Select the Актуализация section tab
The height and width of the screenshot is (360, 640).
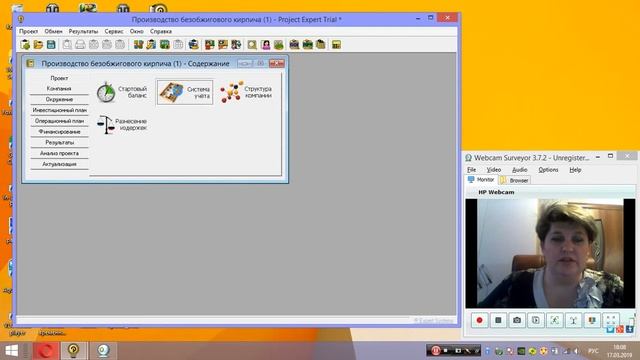59,164
